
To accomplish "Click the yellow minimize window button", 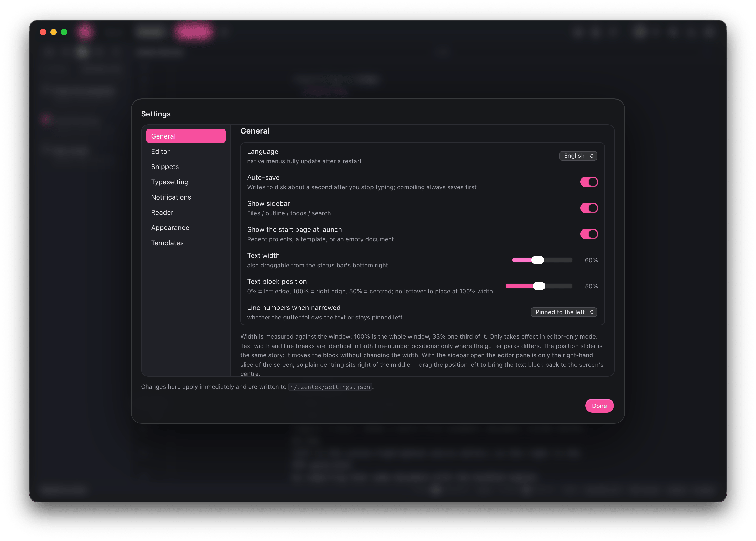I will (x=54, y=32).
